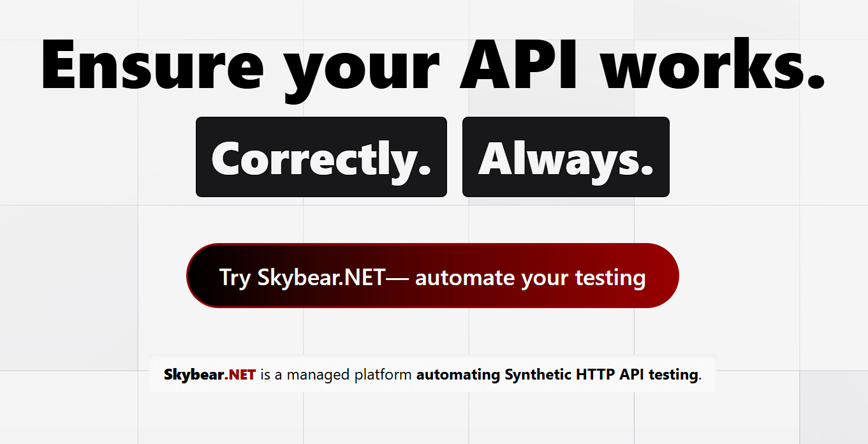Click bold "API" in the description line

pos(631,374)
